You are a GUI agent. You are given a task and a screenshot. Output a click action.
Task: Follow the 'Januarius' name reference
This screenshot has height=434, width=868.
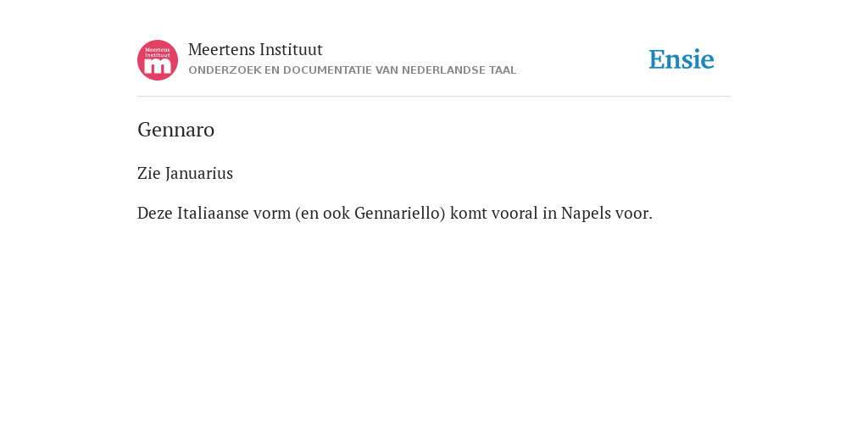tap(199, 173)
